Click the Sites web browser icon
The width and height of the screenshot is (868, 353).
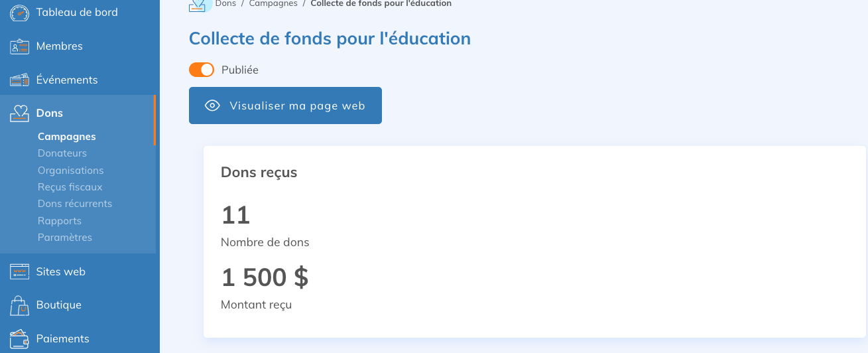click(20, 271)
